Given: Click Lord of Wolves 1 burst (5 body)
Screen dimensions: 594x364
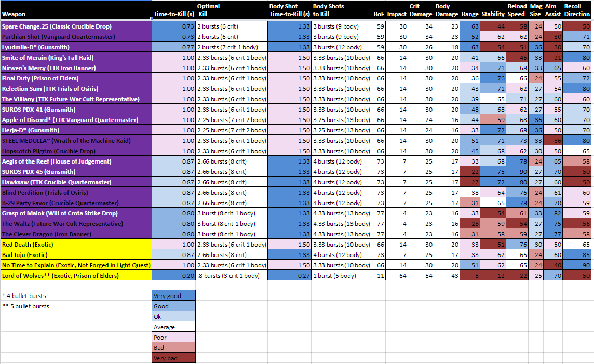Looking at the screenshot, I should click(341, 275).
